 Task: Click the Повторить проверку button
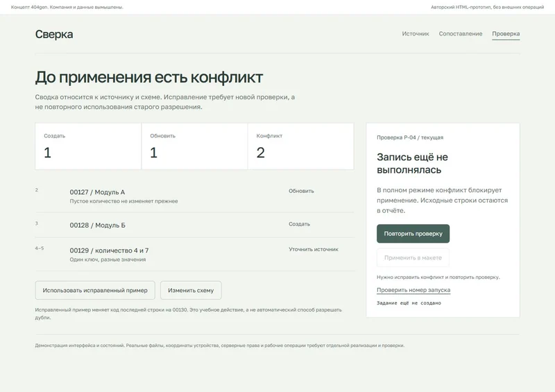pos(413,234)
